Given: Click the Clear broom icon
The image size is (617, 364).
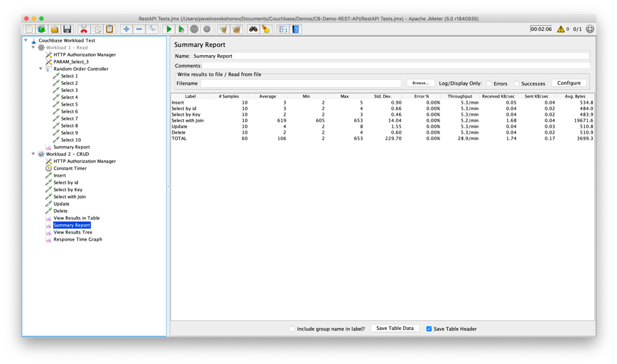Looking at the screenshot, I should coord(224,29).
